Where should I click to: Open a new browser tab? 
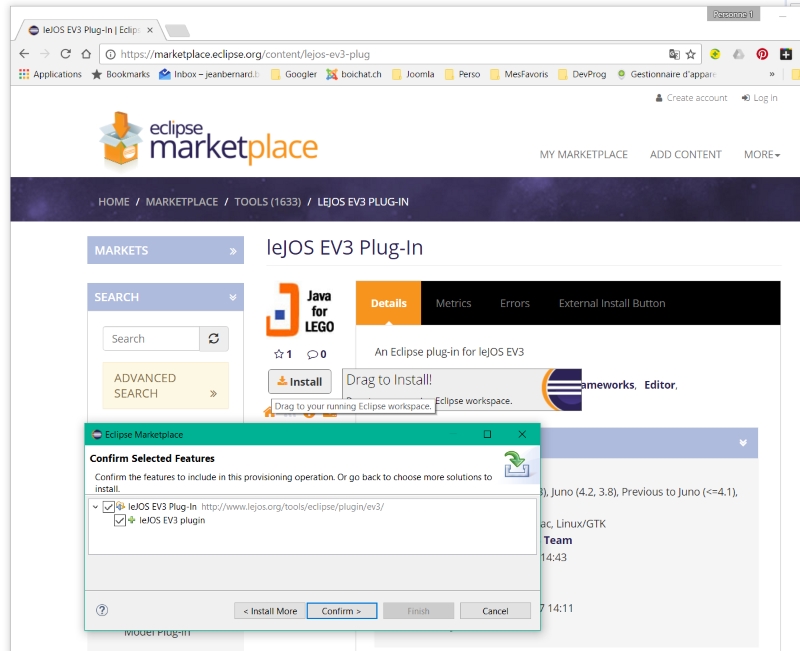pos(178,31)
